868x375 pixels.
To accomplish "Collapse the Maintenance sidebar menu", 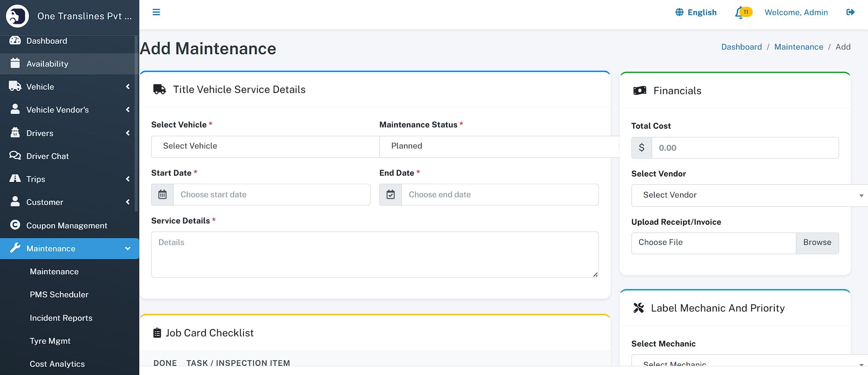I will coord(69,249).
